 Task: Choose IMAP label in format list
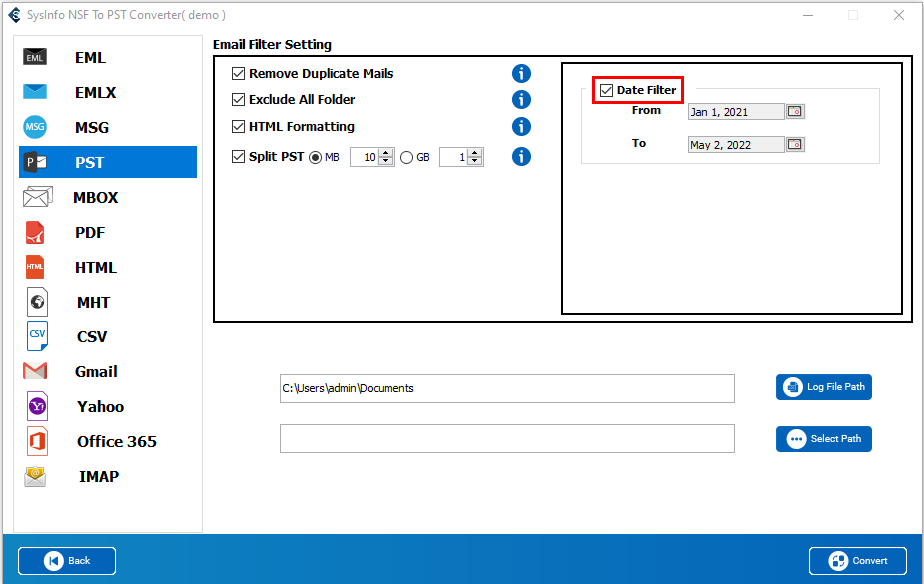(x=99, y=476)
